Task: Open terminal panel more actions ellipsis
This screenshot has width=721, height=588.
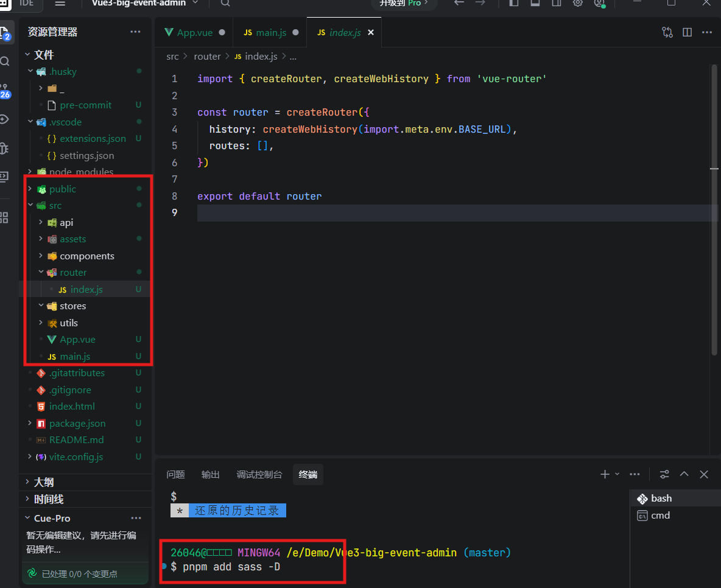Action: (635, 474)
